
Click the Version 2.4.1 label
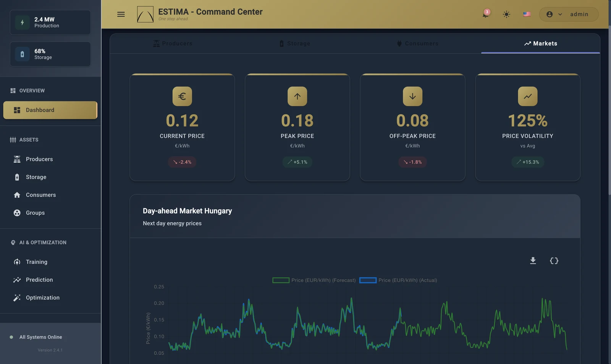click(50, 350)
